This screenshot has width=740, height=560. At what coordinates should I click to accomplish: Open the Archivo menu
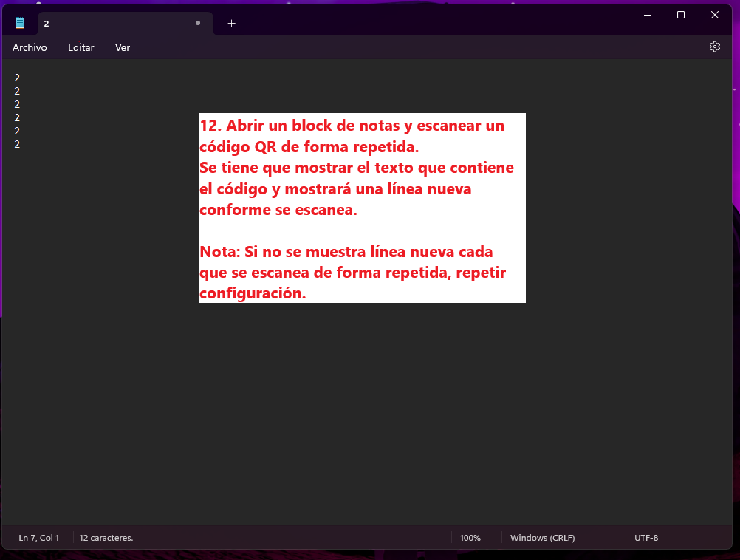pyautogui.click(x=30, y=47)
